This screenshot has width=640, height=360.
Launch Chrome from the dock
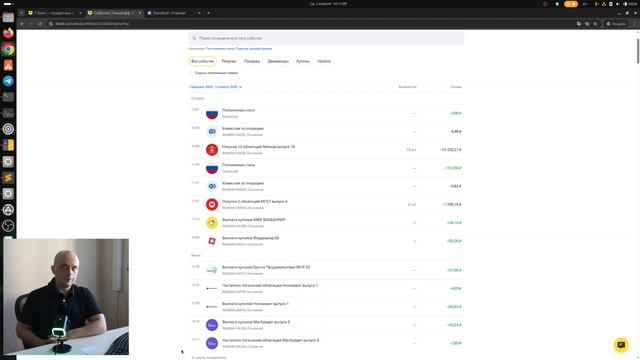(8, 49)
